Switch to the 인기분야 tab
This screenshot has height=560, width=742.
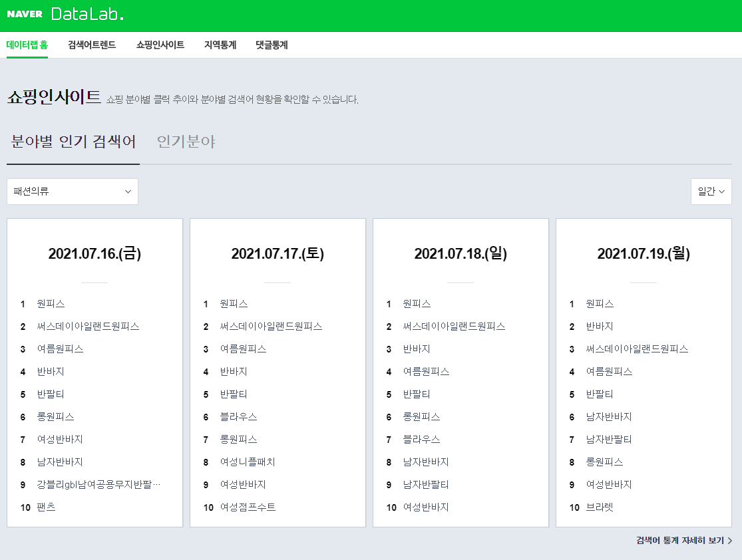186,142
